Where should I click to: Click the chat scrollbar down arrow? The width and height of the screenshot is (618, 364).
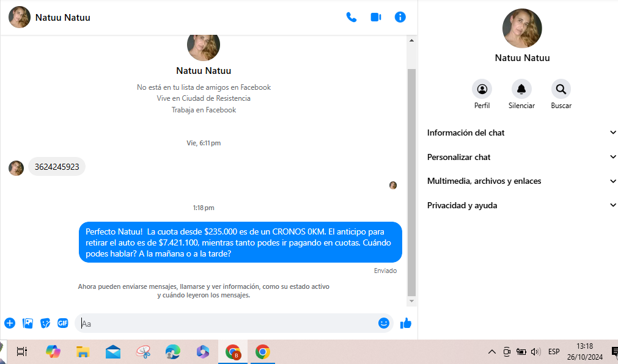411,301
